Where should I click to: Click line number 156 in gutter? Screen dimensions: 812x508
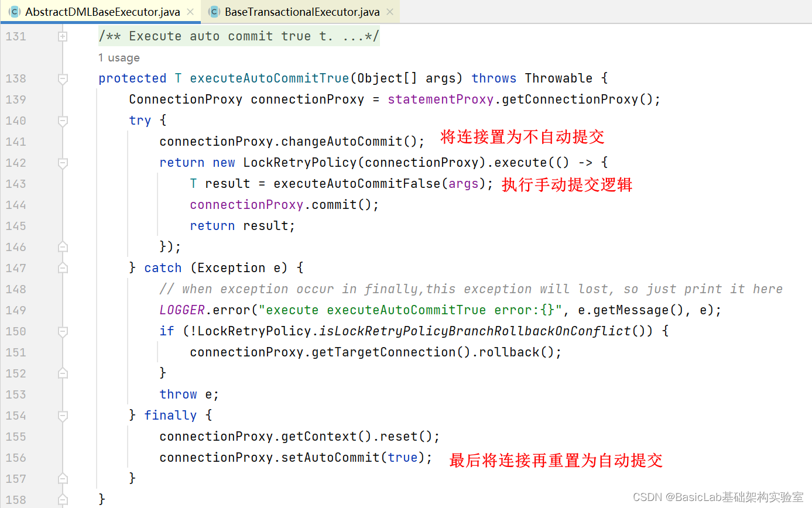click(x=16, y=458)
